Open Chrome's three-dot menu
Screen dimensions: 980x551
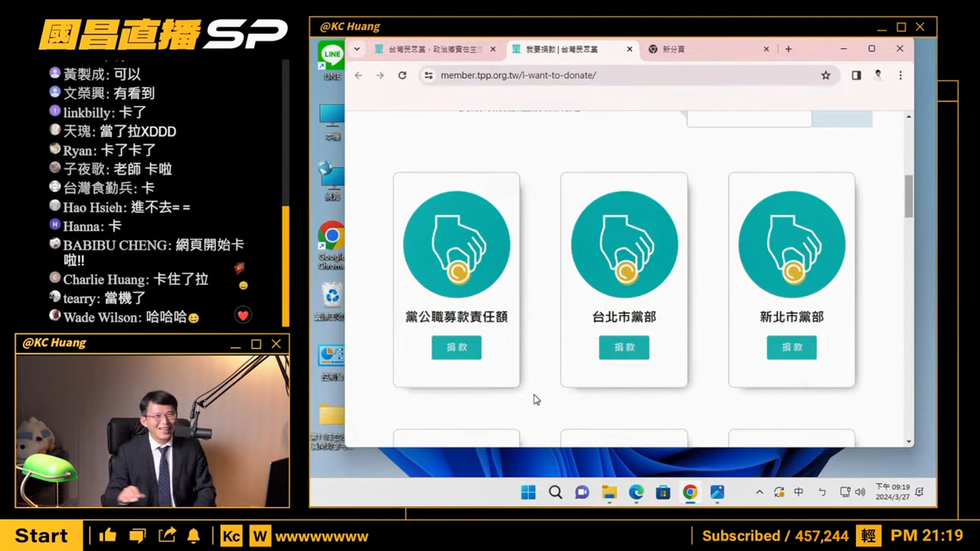pos(900,76)
